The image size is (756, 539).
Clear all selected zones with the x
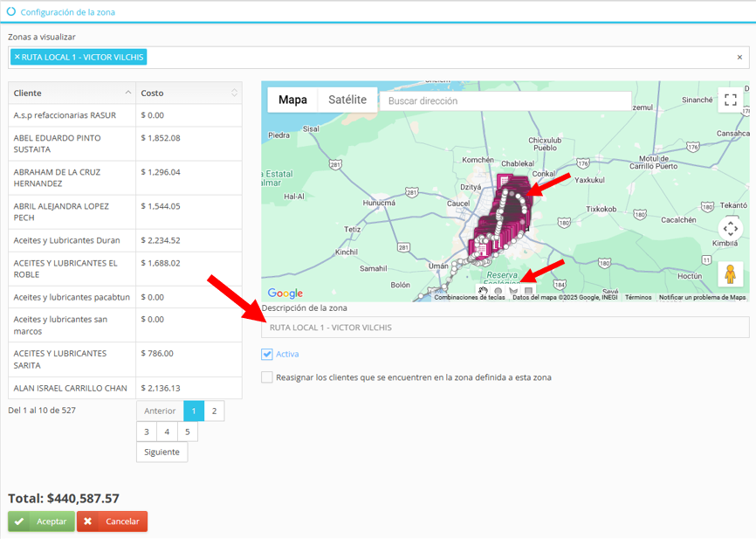point(739,58)
